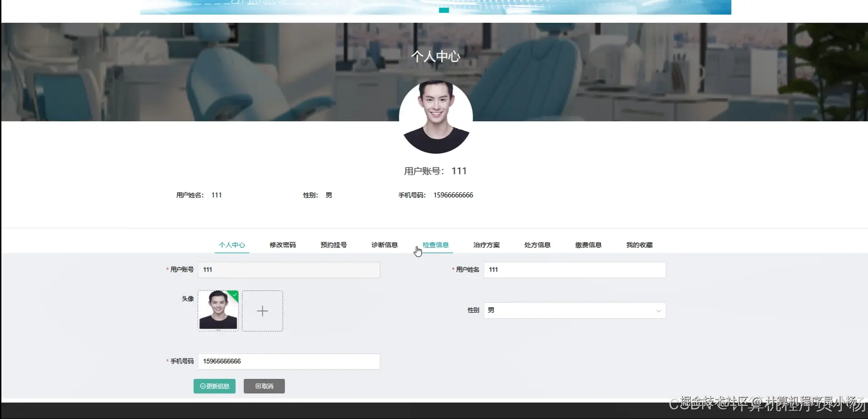Click the 更新信息 button

(x=214, y=386)
